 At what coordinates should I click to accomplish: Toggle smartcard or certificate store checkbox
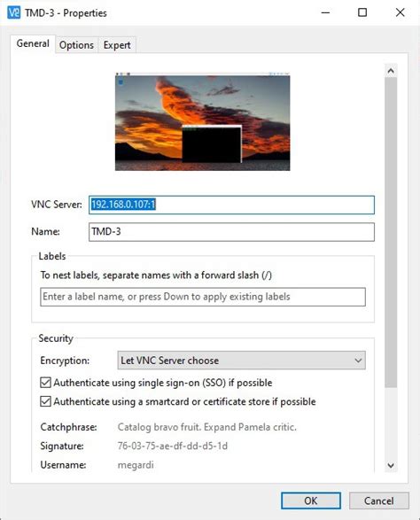(45, 401)
